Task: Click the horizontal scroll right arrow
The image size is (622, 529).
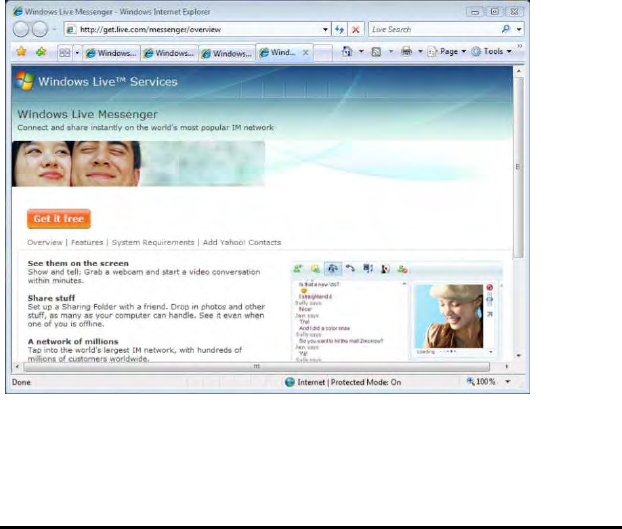Action: point(506,367)
